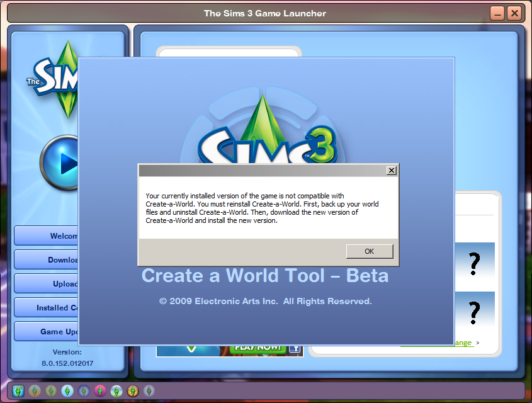Click the pale lavender expansion pack icon
This screenshot has width=532, height=403.
click(x=149, y=391)
